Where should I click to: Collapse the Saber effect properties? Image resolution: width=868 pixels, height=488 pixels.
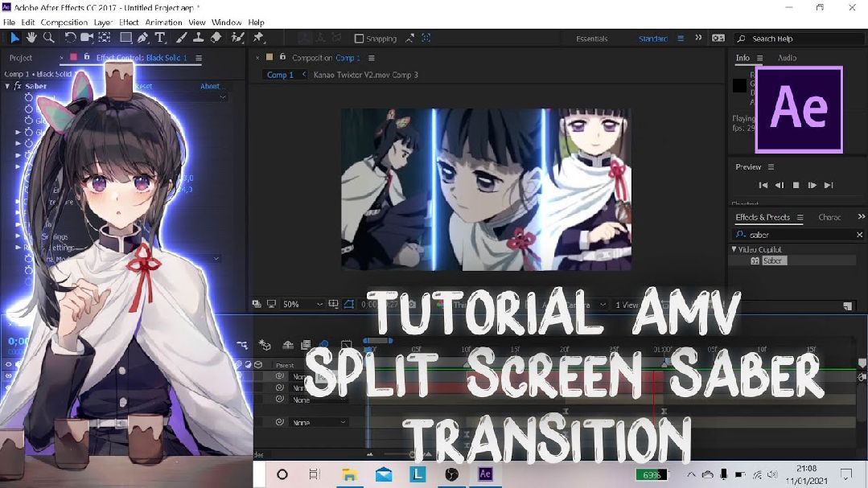(x=7, y=86)
